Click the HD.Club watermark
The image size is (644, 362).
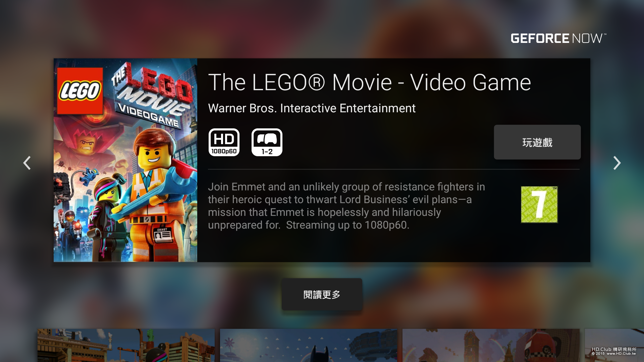pyautogui.click(x=614, y=351)
